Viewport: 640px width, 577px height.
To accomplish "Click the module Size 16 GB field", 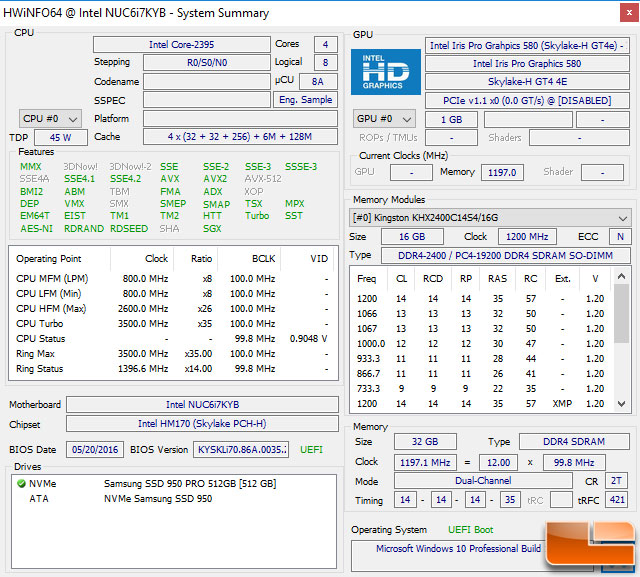I will [412, 237].
